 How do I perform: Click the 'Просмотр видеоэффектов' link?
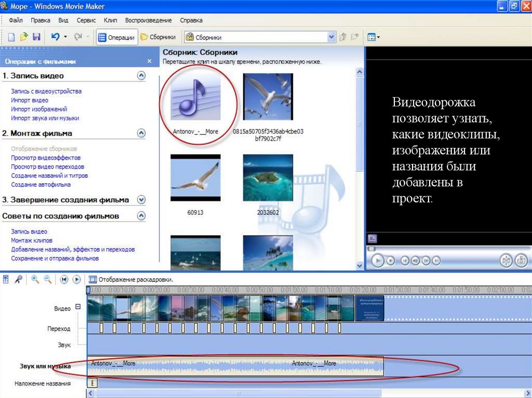click(x=46, y=158)
